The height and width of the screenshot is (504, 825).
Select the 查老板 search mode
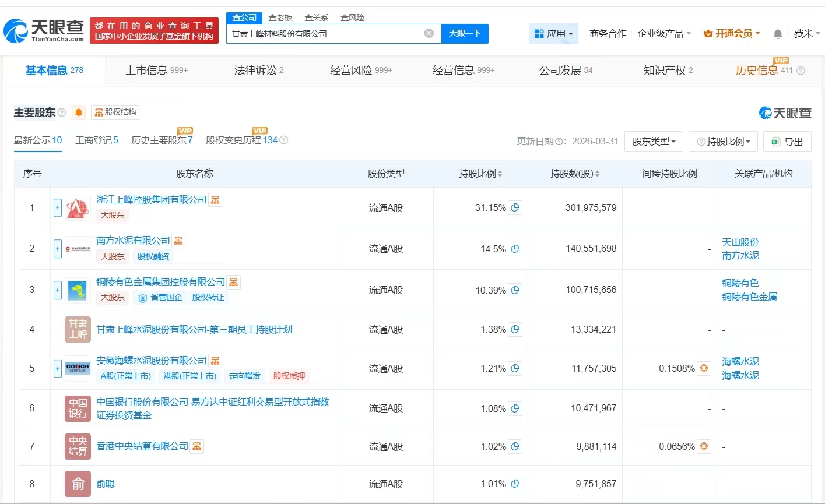[280, 17]
